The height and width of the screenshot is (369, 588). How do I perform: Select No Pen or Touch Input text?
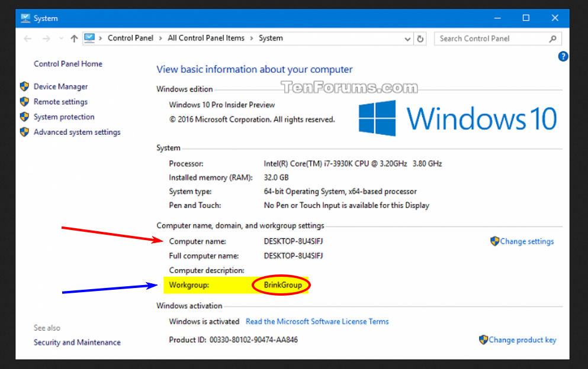[346, 205]
